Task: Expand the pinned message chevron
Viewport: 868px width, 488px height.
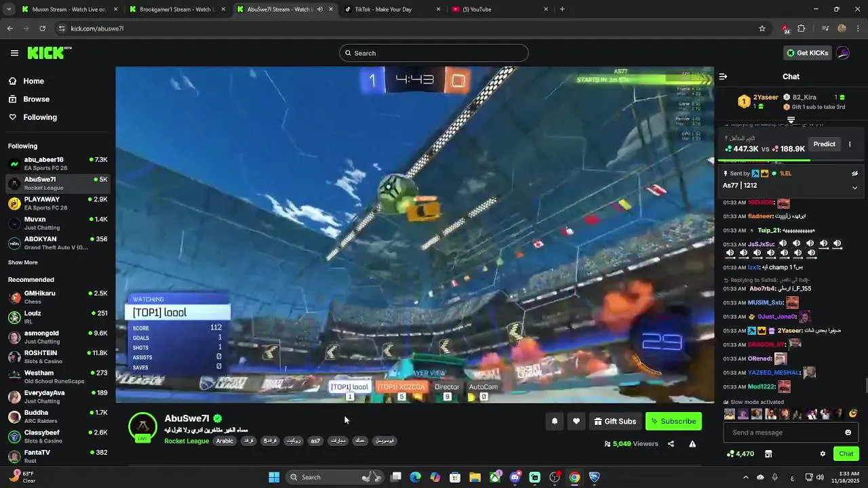Action: [x=854, y=188]
